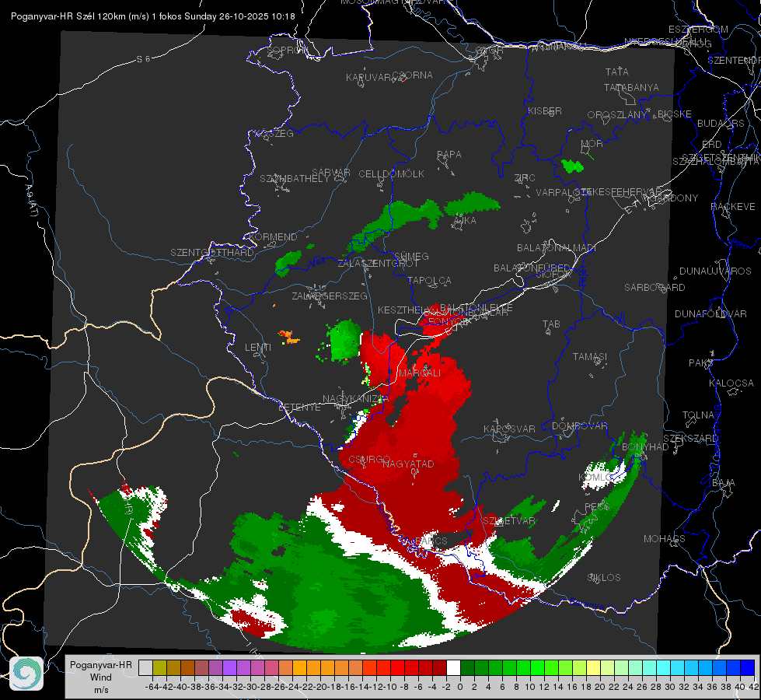Image resolution: width=761 pixels, height=700 pixels.
Task: Click the KAPUVAR city label
Action: [369, 78]
